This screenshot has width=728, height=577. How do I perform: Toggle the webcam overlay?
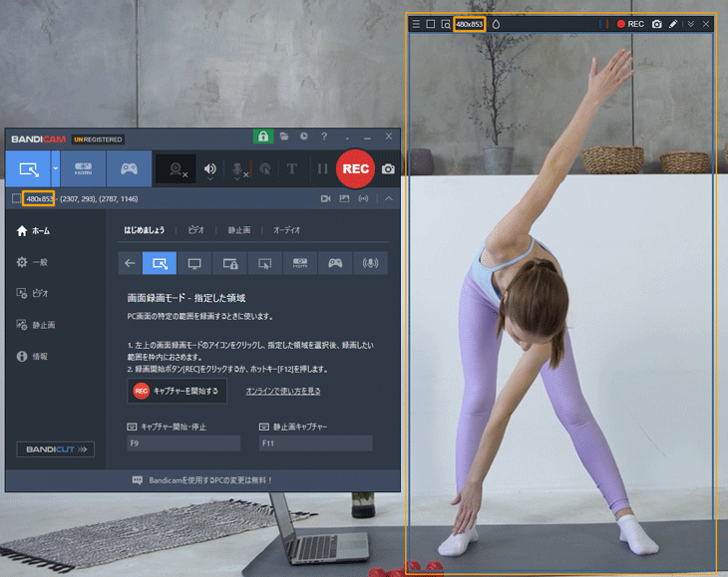[x=178, y=169]
